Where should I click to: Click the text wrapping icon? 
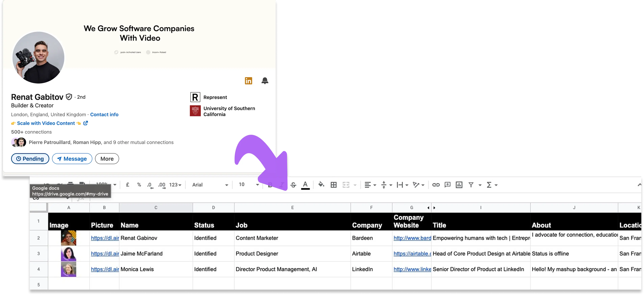coord(400,185)
